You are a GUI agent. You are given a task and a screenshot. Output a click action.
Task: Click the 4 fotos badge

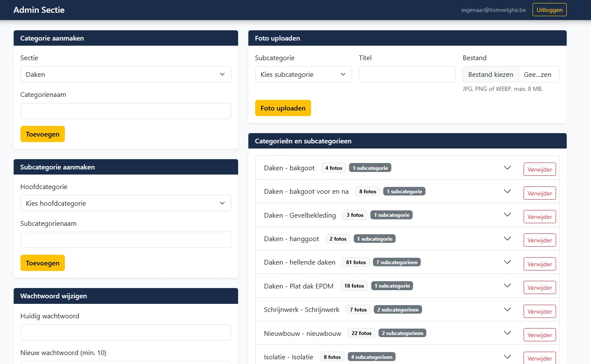[x=334, y=168]
